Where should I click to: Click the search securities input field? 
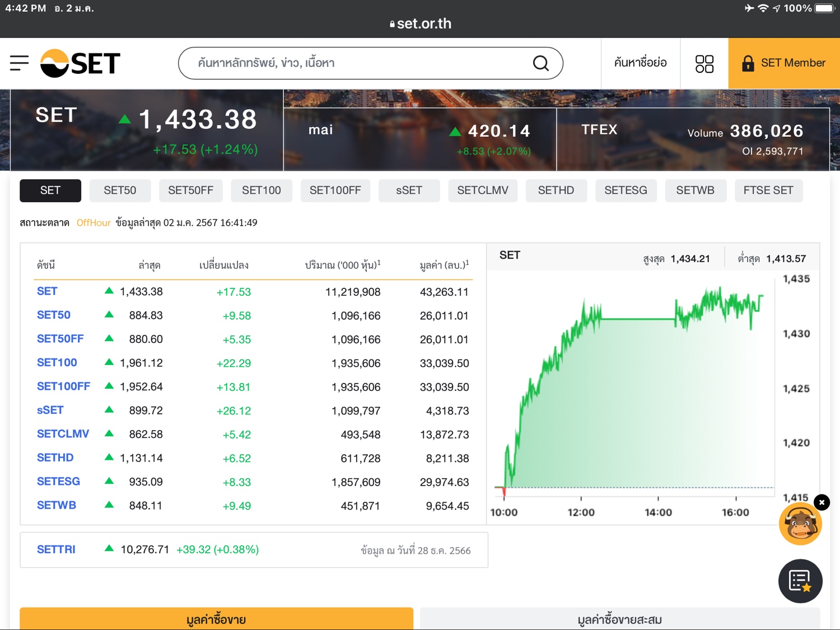pyautogui.click(x=371, y=63)
